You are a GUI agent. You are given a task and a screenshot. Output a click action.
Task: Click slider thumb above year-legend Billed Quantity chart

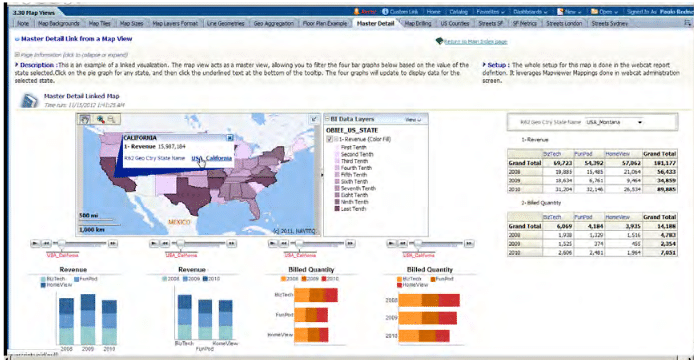pyautogui.click(x=299, y=244)
